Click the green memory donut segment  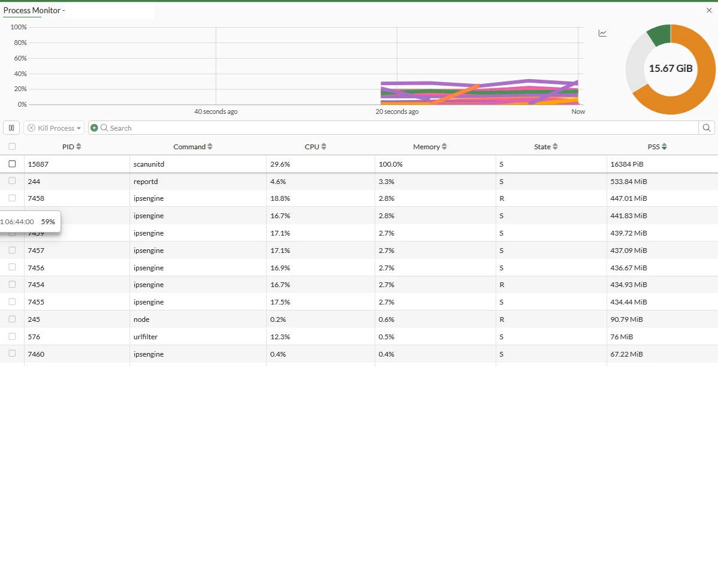(660, 36)
